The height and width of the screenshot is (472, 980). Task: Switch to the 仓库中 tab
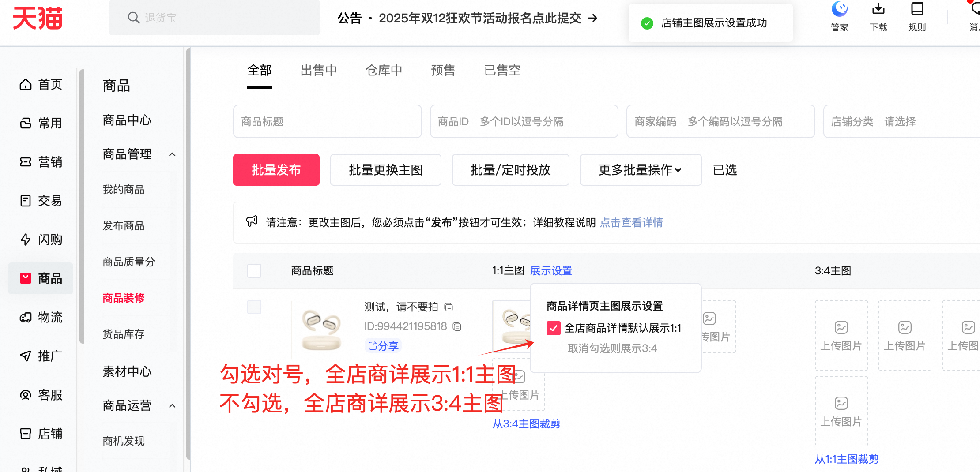(384, 71)
